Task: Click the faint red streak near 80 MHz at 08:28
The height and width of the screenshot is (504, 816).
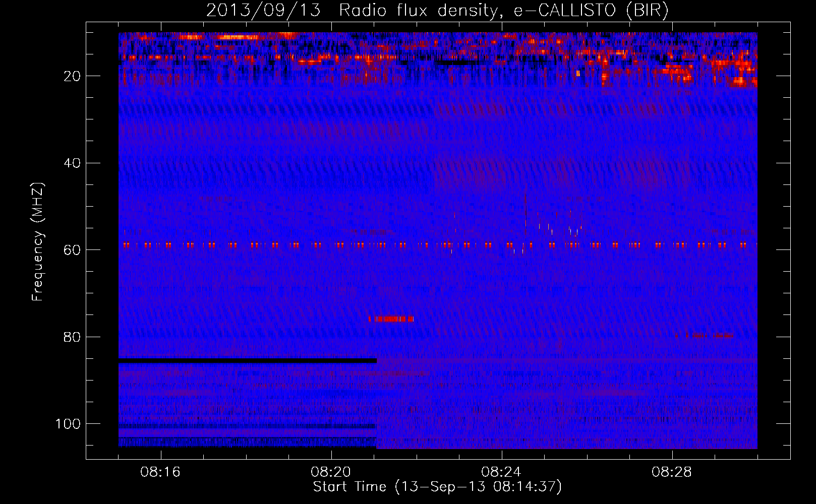Action: [704, 335]
